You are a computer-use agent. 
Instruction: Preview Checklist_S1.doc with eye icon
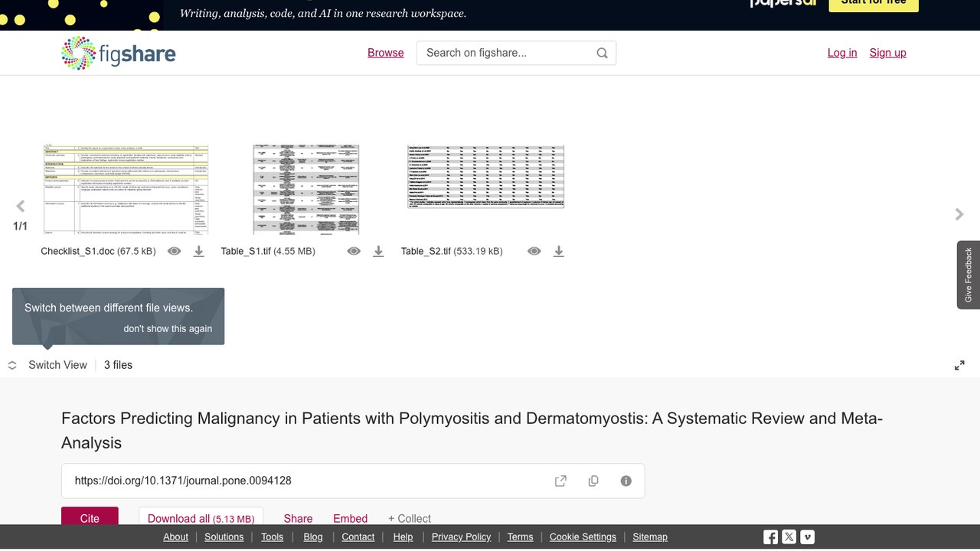(x=175, y=251)
